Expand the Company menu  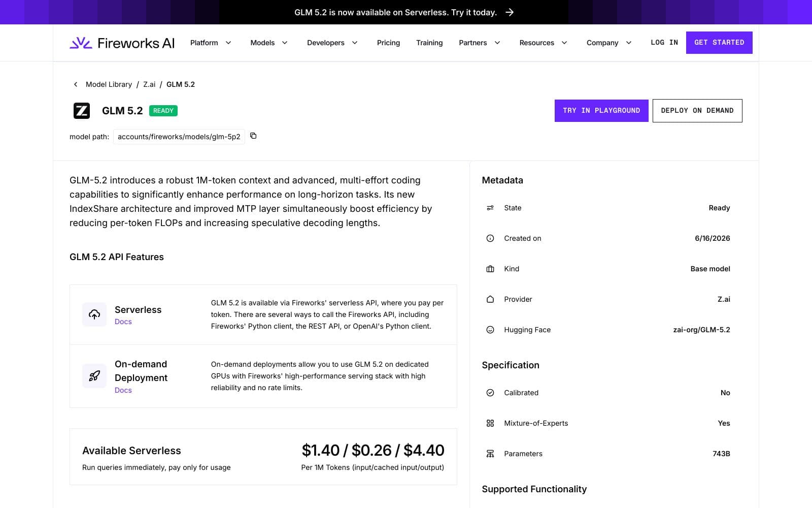point(609,43)
